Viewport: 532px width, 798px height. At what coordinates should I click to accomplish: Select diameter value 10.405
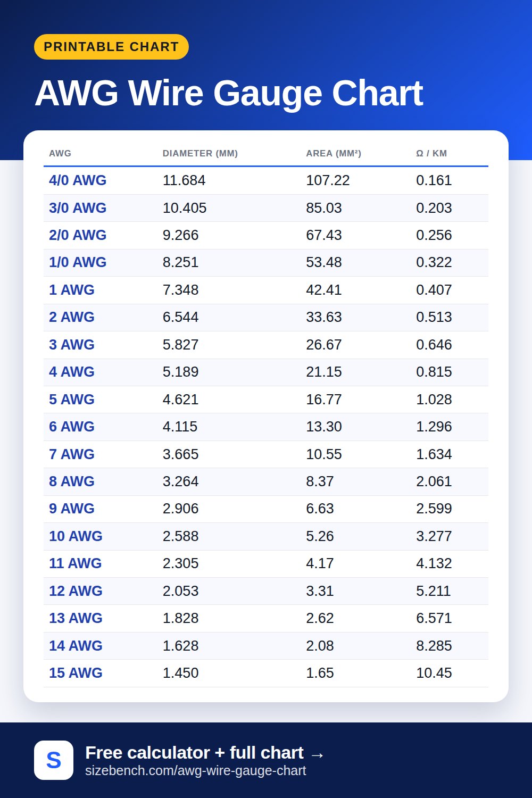pos(185,208)
